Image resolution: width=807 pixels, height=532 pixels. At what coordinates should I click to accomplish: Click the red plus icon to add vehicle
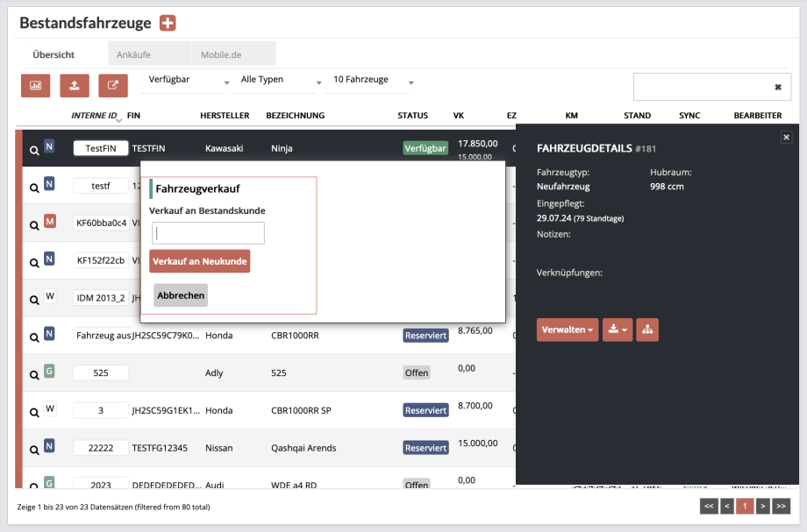[168, 23]
